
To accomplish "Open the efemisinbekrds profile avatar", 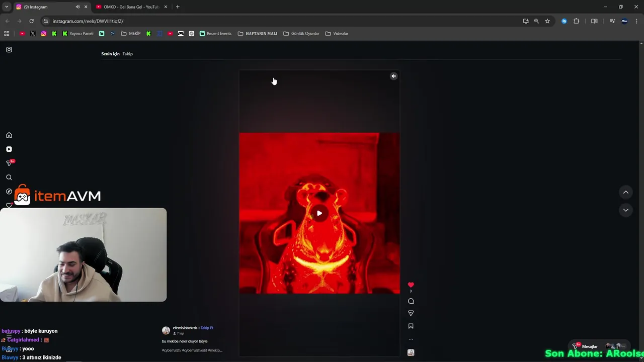I will pos(166,330).
